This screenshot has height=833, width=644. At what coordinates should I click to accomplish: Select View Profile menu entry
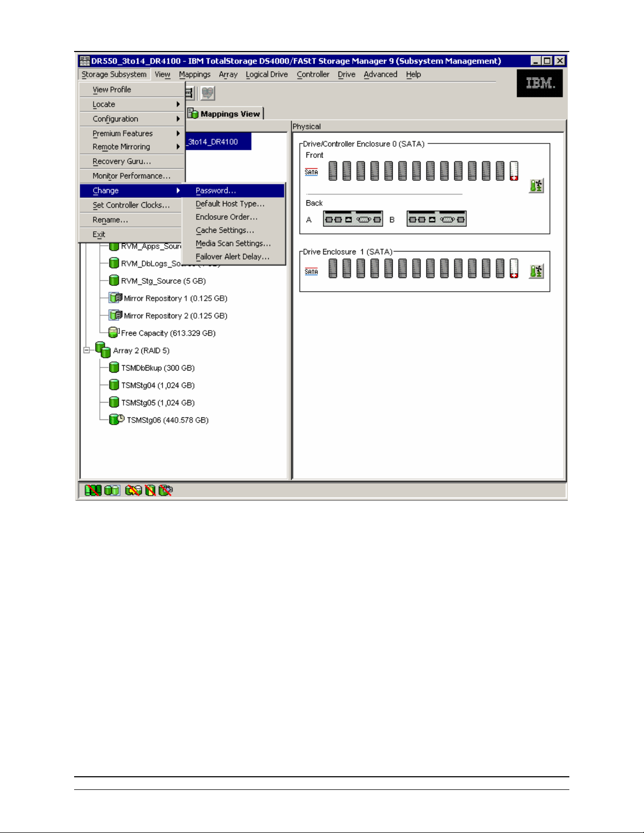(x=131, y=90)
